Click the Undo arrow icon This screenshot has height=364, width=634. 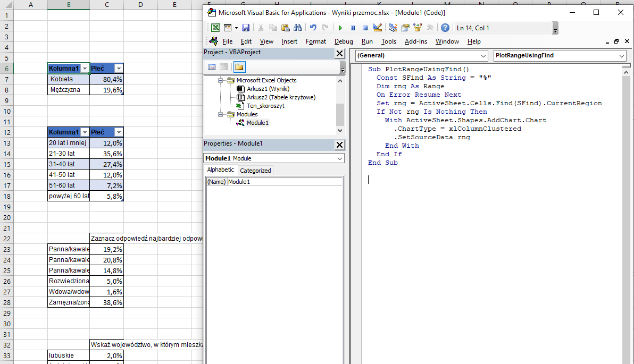pyautogui.click(x=313, y=28)
